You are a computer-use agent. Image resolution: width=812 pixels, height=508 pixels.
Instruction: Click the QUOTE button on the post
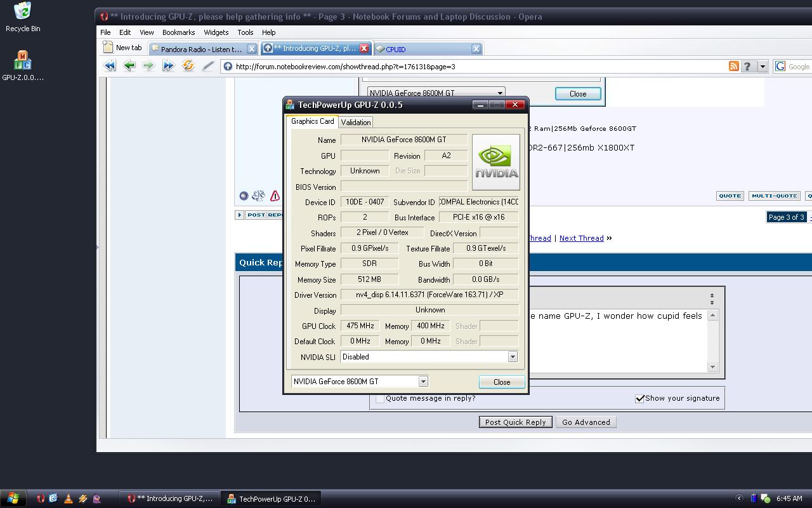click(x=730, y=196)
